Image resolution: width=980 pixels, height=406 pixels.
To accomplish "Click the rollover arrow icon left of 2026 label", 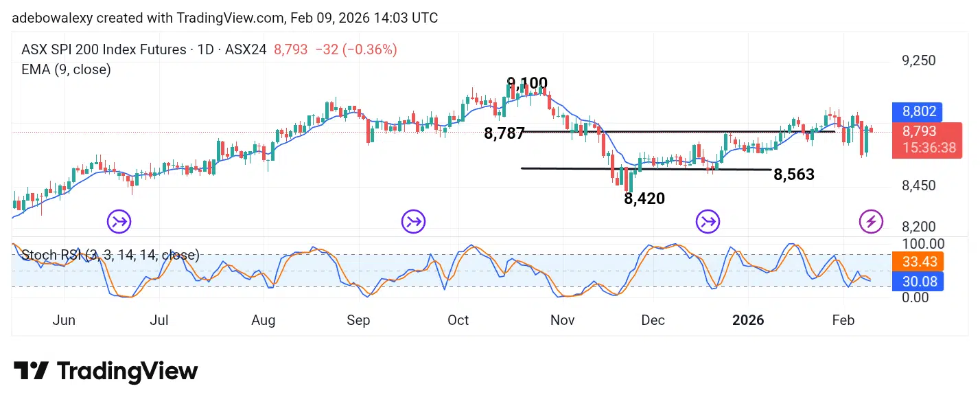I will [x=708, y=221].
